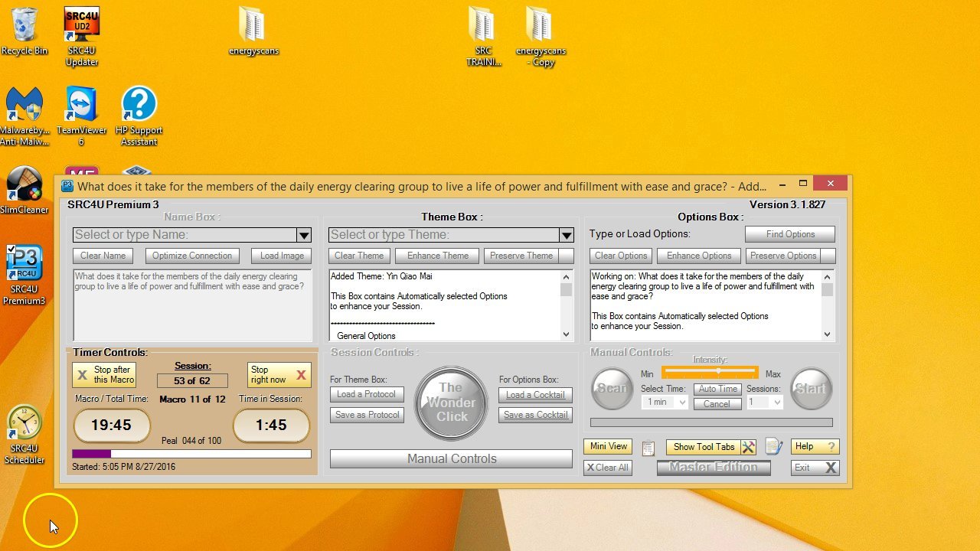The width and height of the screenshot is (980, 551).
Task: Expand the Select or type Name dropdown
Action: (x=303, y=235)
